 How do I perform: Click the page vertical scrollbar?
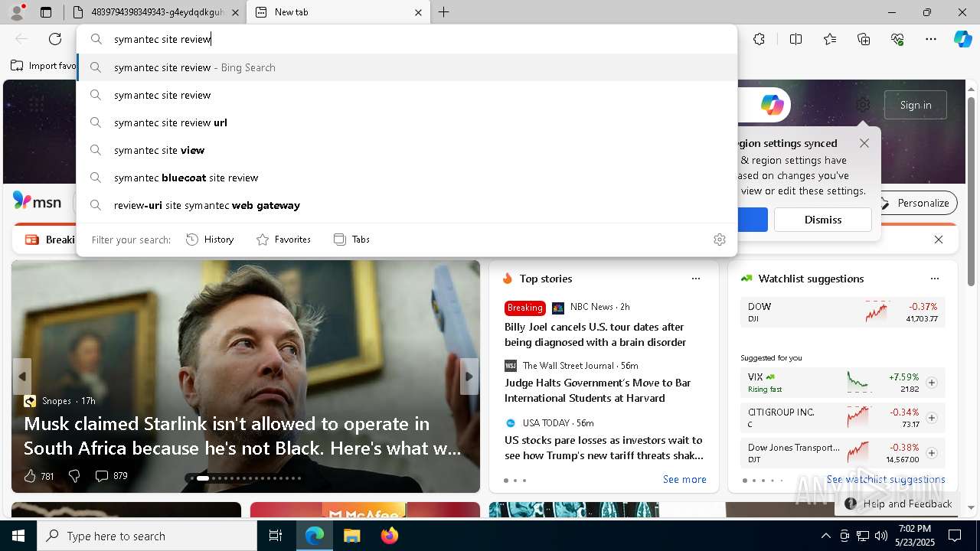[x=972, y=191]
